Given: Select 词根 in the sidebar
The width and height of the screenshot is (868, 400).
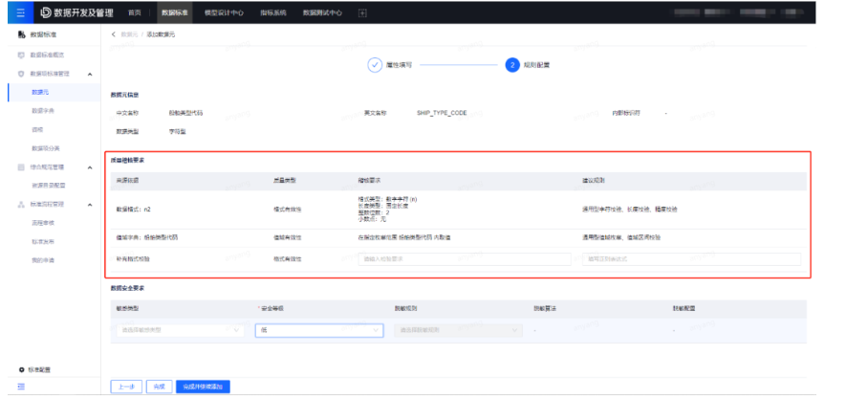Looking at the screenshot, I should pos(37,129).
